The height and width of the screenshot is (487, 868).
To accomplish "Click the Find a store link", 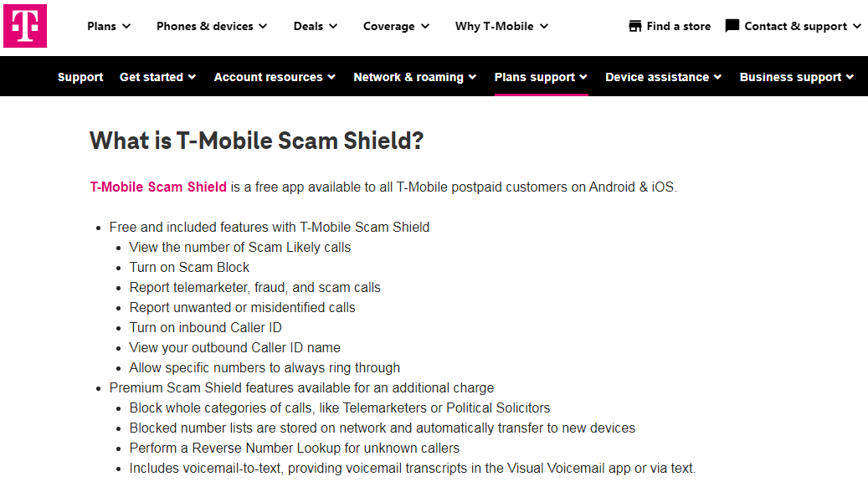I will (x=678, y=26).
